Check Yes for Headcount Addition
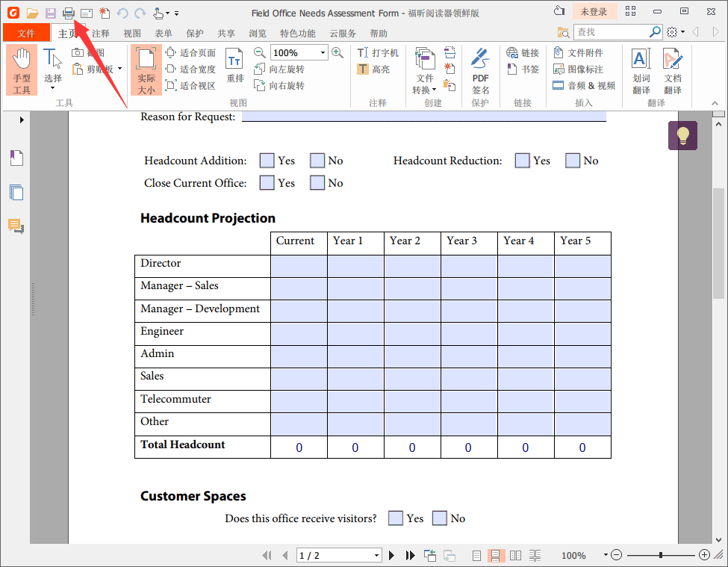 click(267, 161)
